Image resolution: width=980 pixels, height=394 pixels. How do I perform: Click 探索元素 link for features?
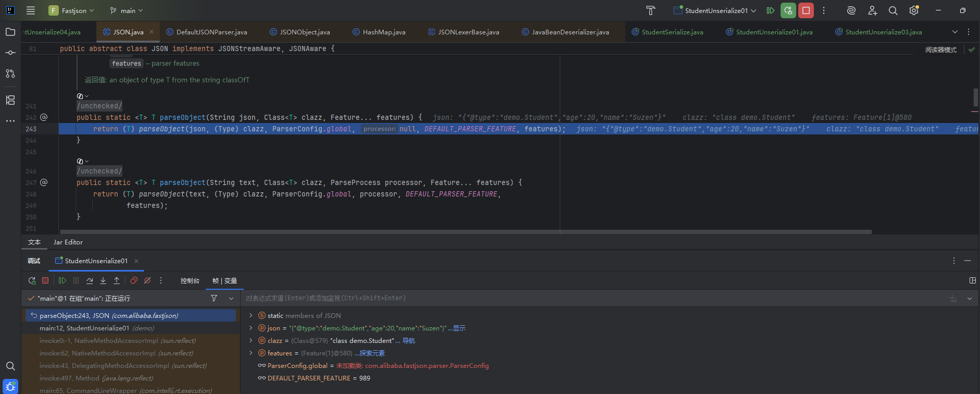[x=372, y=353]
